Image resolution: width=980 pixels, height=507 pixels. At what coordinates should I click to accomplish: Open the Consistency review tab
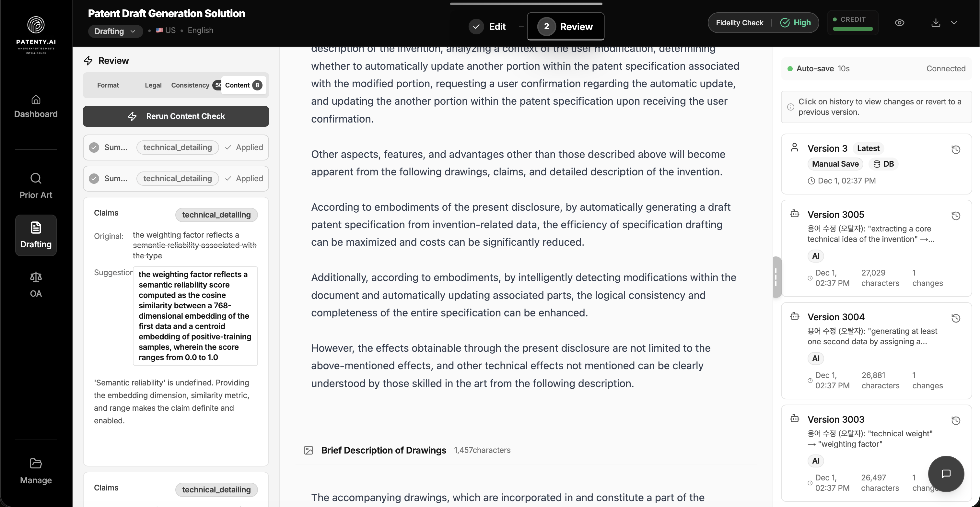[x=190, y=85]
